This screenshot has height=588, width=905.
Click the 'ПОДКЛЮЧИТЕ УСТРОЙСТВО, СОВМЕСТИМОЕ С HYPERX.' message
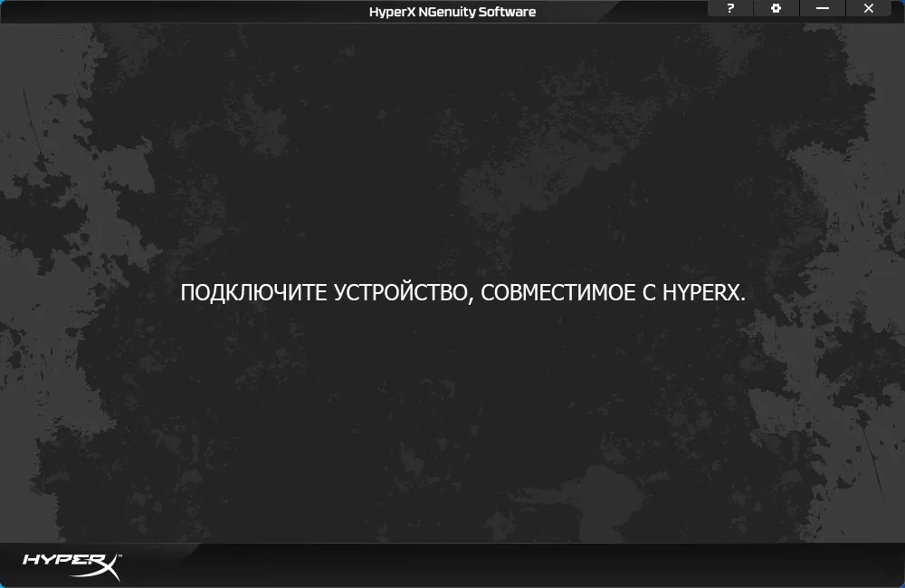pos(462,292)
